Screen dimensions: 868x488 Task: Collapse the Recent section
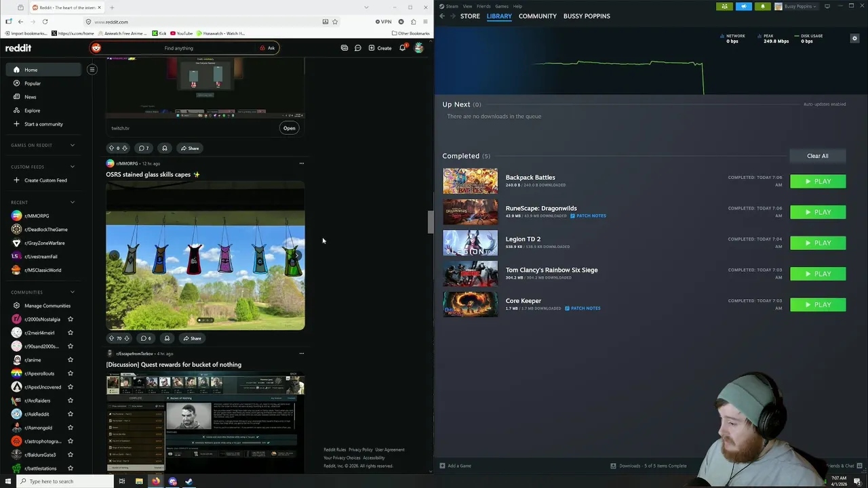[73, 202]
